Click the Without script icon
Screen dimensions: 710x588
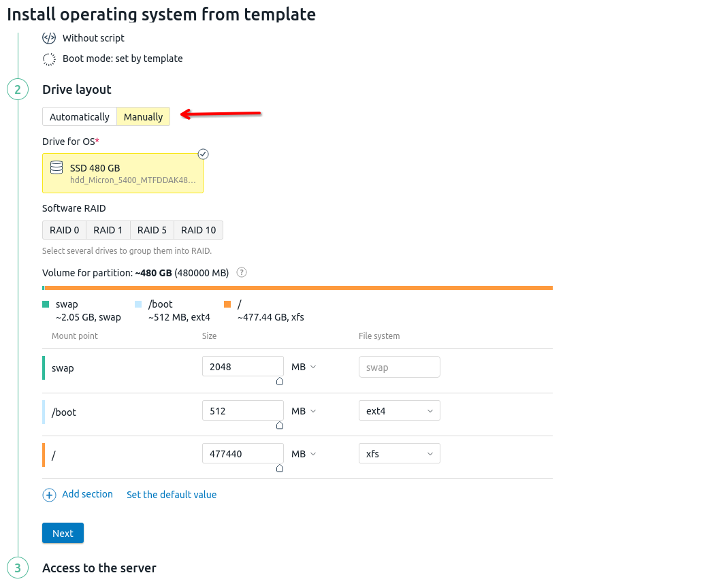(49, 38)
